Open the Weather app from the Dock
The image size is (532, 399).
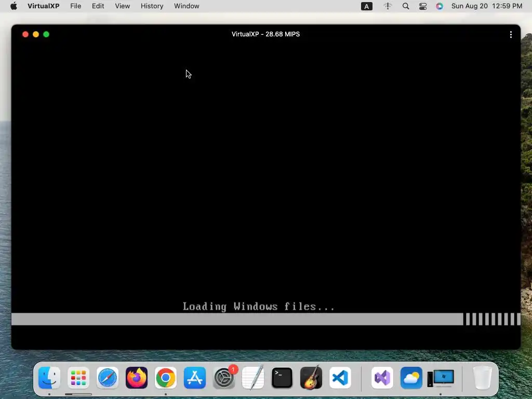pos(411,378)
